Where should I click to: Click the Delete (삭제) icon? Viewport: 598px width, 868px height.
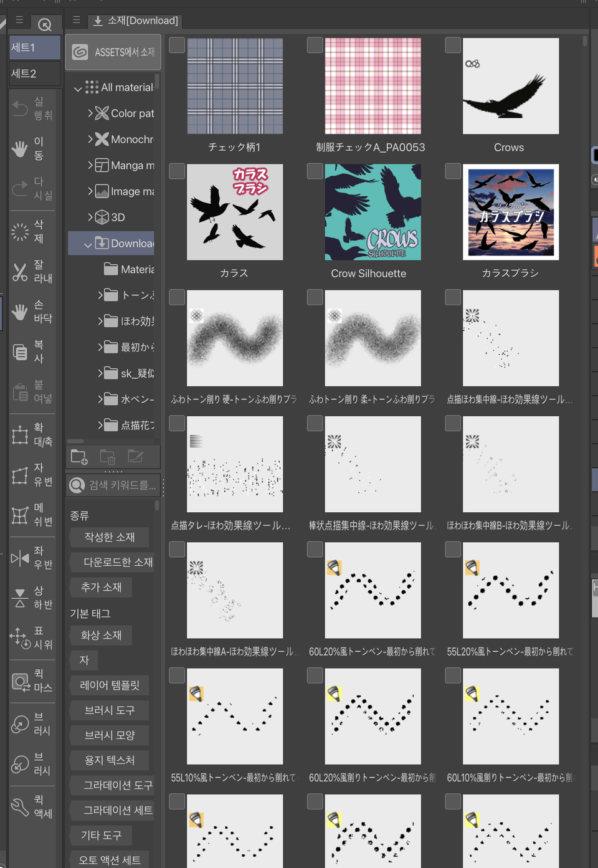20,232
